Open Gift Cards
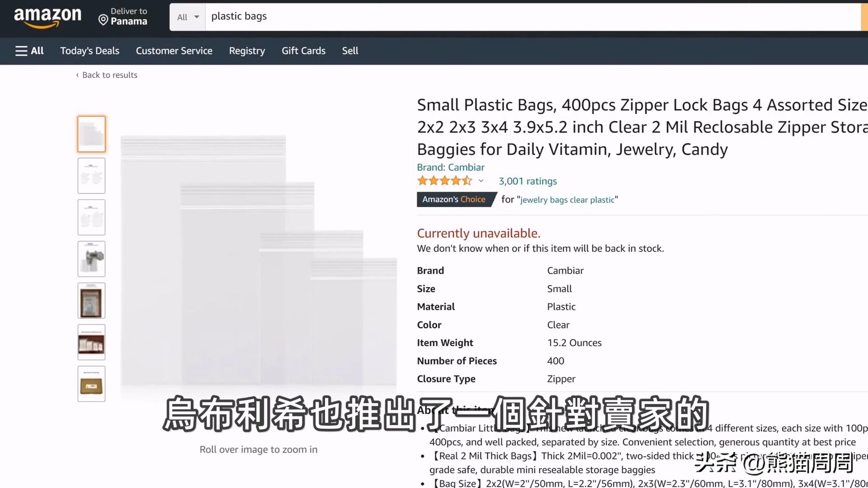868x488 pixels. [304, 51]
